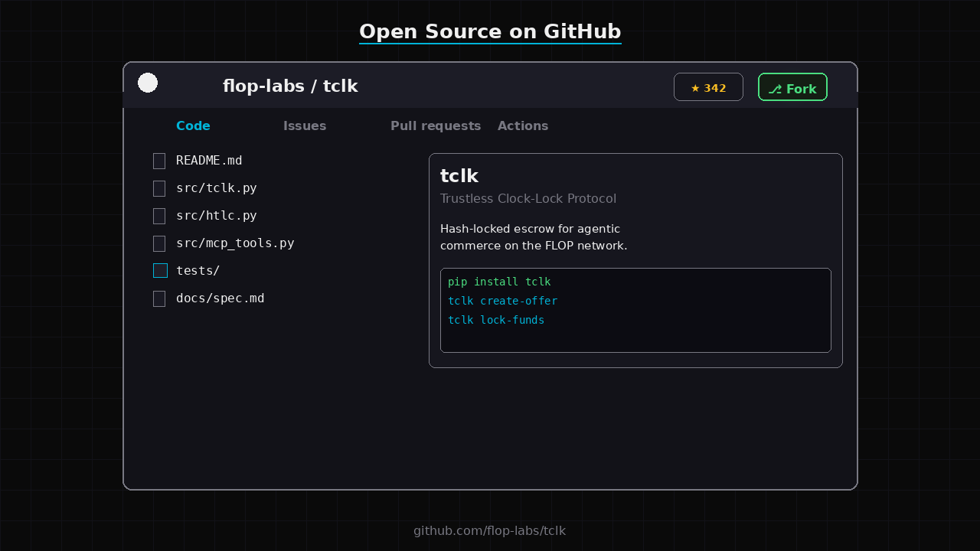Viewport: 980px width, 551px height.
Task: Click the github.com/flop-labs/tclk URL
Action: 490,531
